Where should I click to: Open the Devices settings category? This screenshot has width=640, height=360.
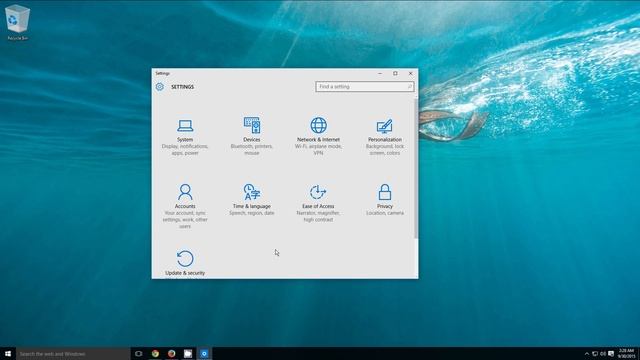coord(251,136)
